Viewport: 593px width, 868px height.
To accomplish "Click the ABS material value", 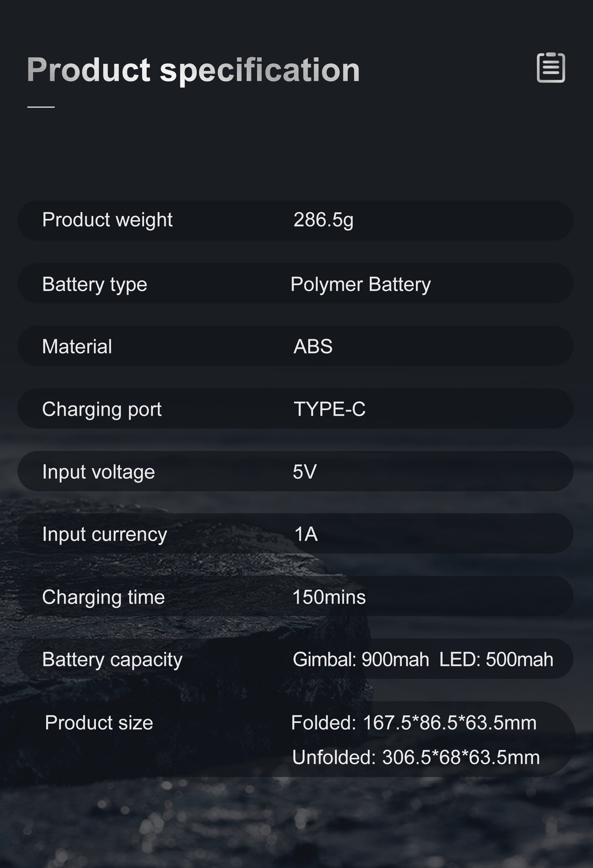I will tap(313, 347).
